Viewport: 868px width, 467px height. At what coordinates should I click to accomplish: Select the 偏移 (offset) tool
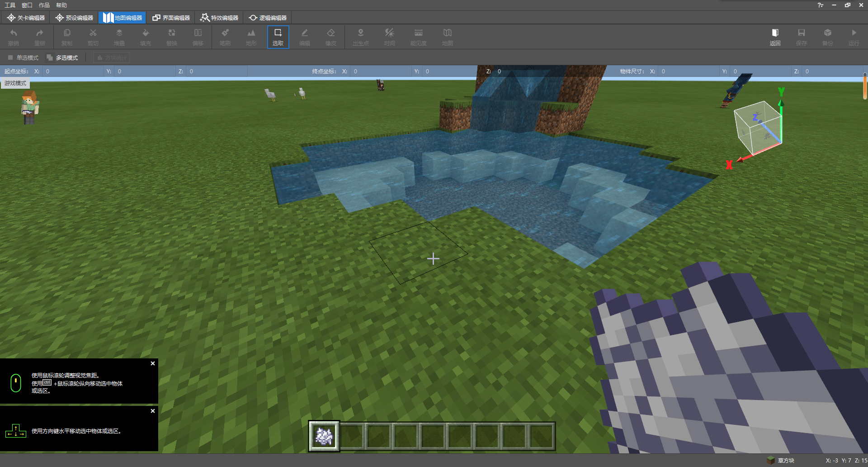point(198,37)
